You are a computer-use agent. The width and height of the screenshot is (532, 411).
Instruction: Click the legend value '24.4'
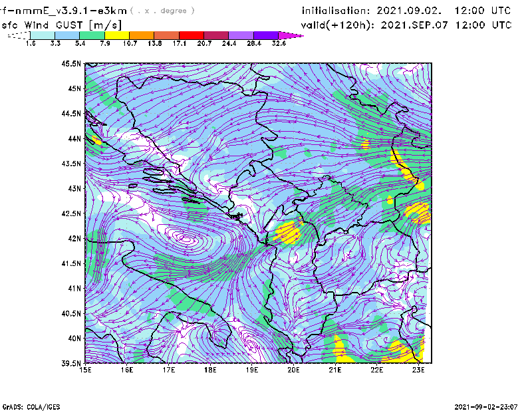click(x=229, y=43)
